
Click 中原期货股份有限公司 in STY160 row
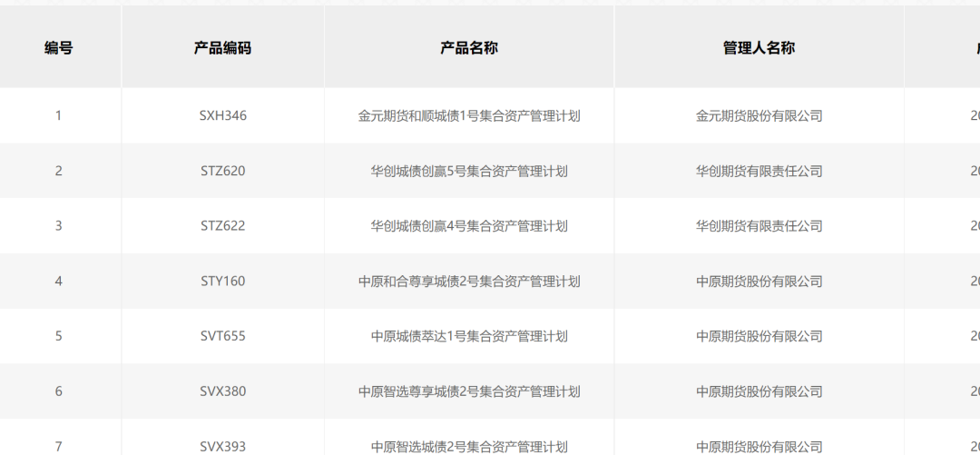tap(759, 281)
